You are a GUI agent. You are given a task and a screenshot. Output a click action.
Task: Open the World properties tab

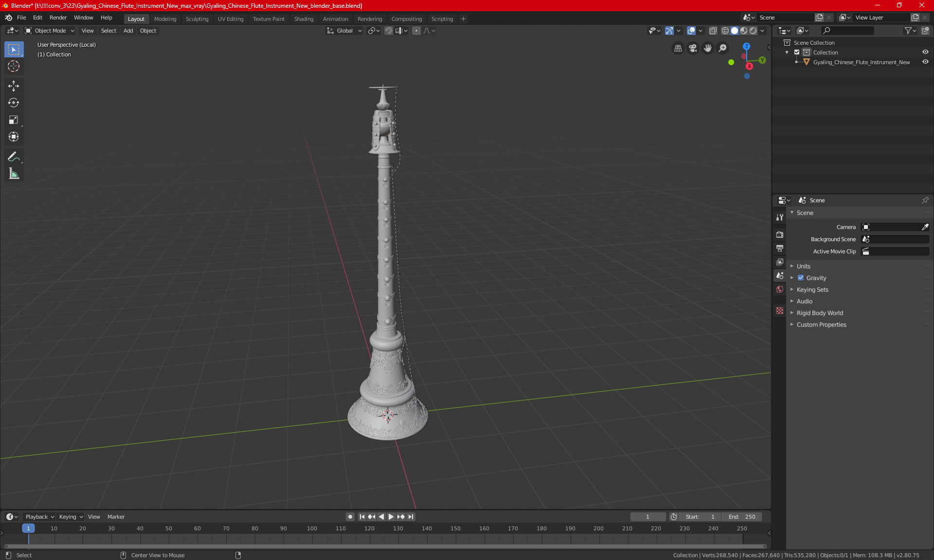click(780, 289)
